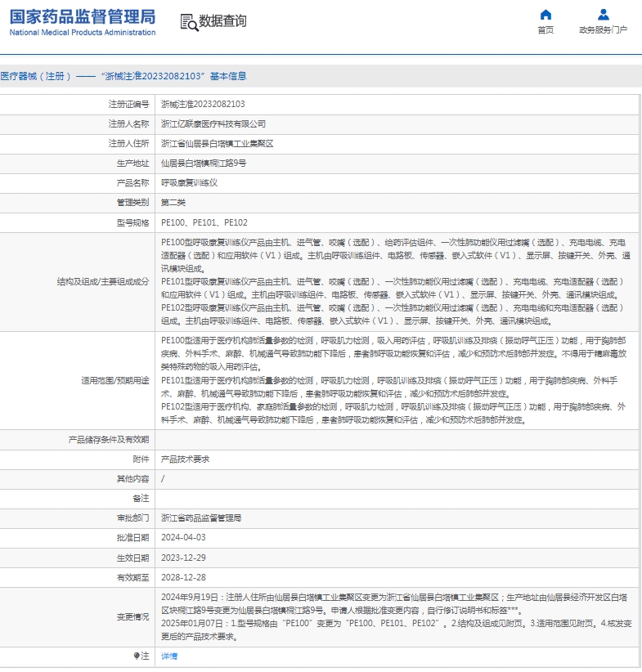Select model value PE100、PE101、PE102
Image resolution: width=642 pixels, height=672 pixels.
(204, 223)
